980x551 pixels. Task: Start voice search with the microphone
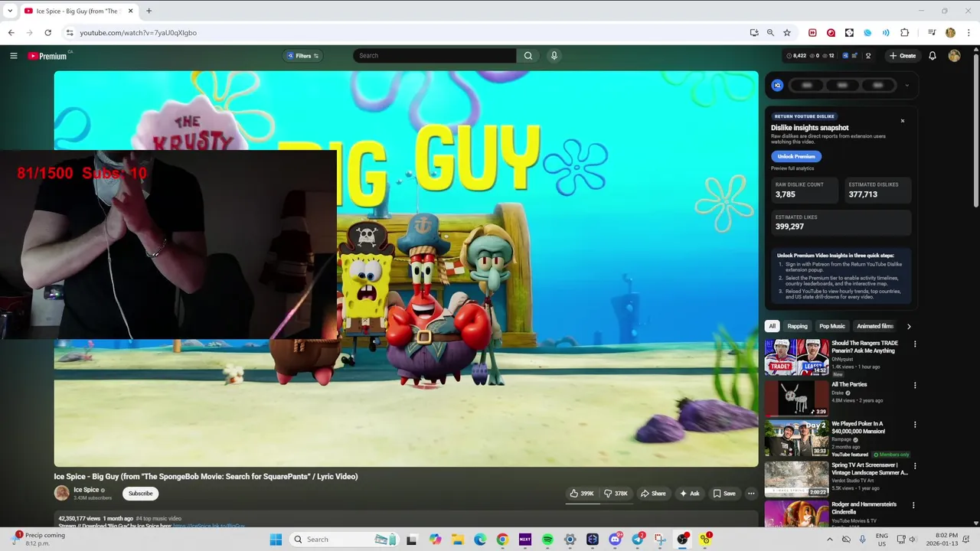coord(554,56)
